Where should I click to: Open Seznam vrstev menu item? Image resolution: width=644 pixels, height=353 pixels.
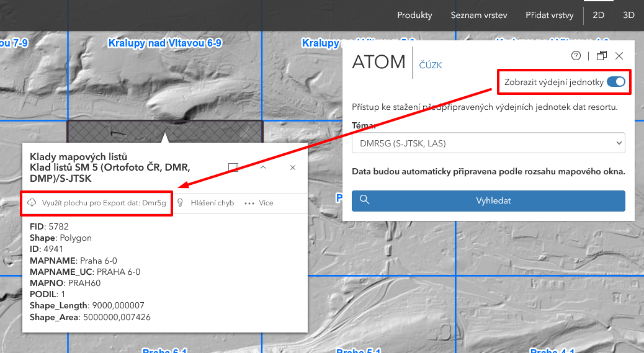coord(478,16)
